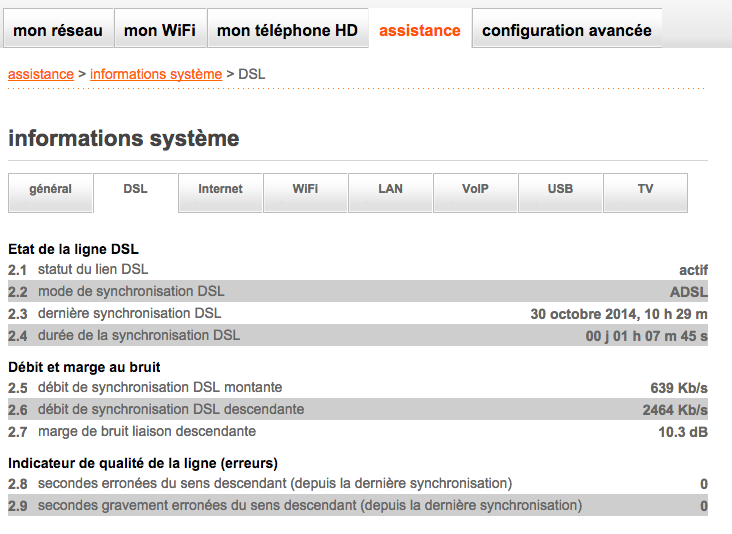Switch to the "mon WiFi" top tab
Screen dimensions: 732x534
click(x=160, y=30)
